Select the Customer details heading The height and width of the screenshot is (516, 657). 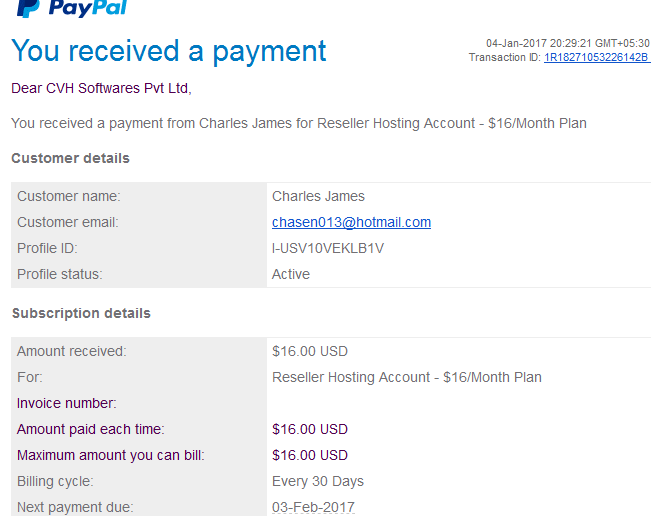click(x=70, y=158)
